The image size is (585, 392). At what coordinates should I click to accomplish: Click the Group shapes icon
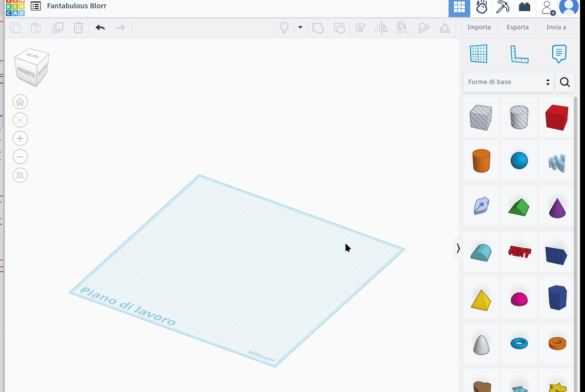click(x=318, y=28)
